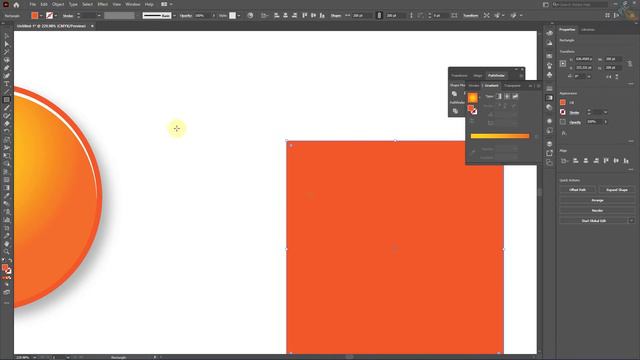
Task: Open the Recolor Artwork icon in control bar
Action: (x=250, y=16)
